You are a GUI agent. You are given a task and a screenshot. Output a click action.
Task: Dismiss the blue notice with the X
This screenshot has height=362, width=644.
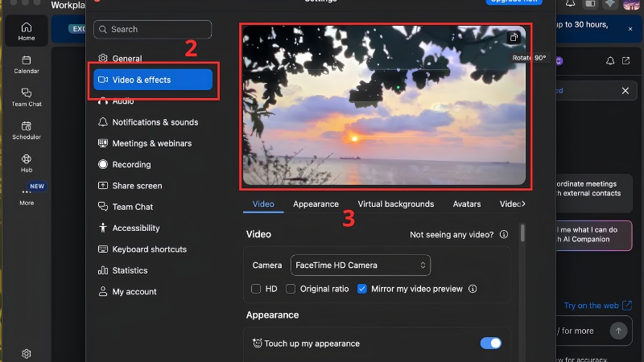pyautogui.click(x=625, y=91)
